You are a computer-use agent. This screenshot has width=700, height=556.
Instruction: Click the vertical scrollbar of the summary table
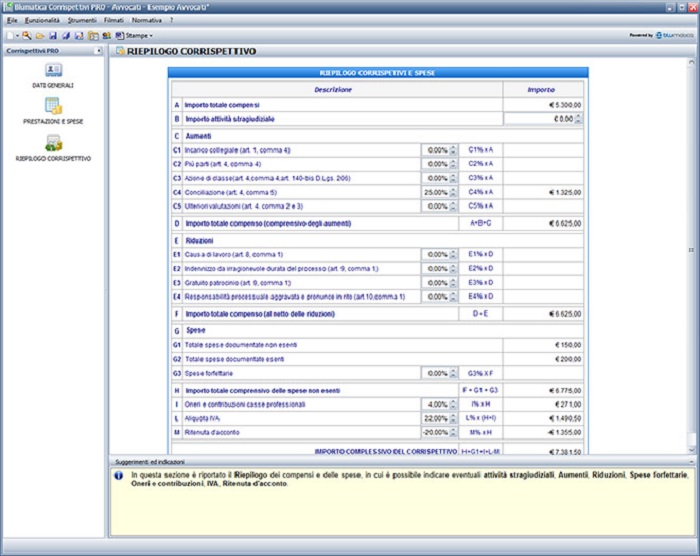pos(692,250)
